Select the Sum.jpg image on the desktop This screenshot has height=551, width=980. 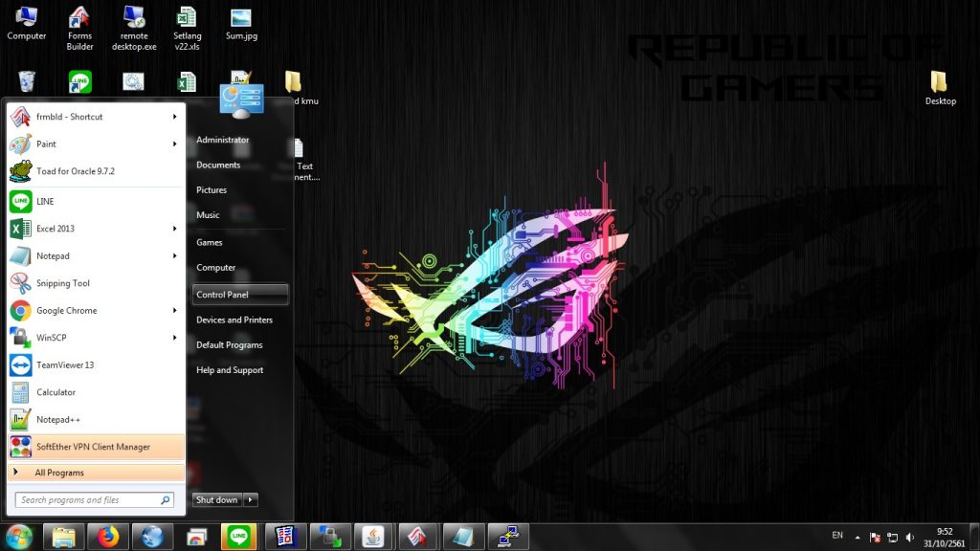tap(241, 24)
